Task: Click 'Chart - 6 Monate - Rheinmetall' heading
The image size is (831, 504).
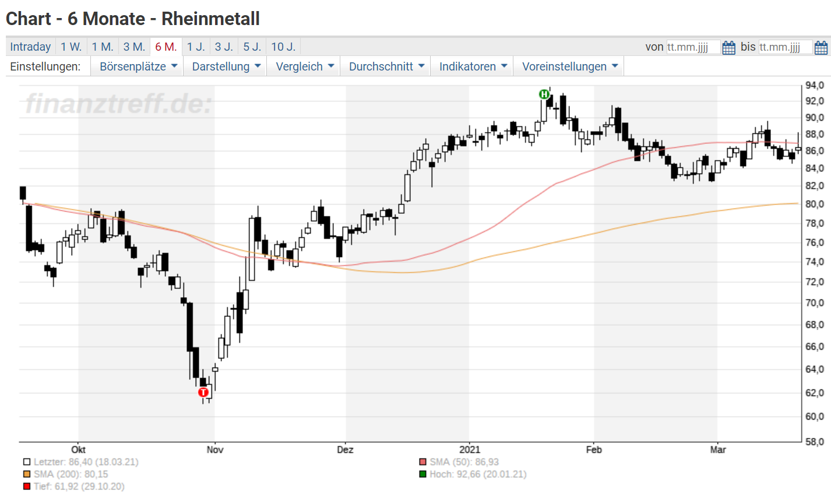Action: tap(133, 19)
